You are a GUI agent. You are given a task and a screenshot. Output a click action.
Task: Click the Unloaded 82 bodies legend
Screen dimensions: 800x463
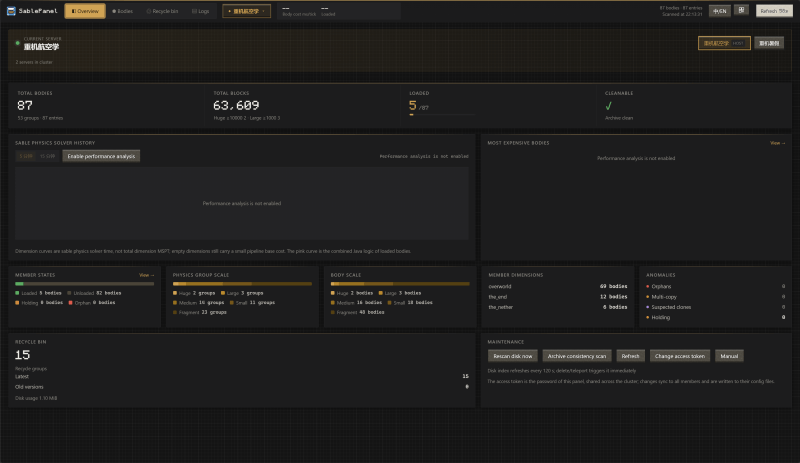coord(94,293)
